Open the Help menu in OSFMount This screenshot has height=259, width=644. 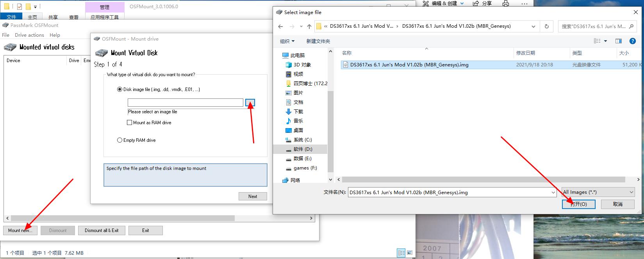(x=55, y=35)
